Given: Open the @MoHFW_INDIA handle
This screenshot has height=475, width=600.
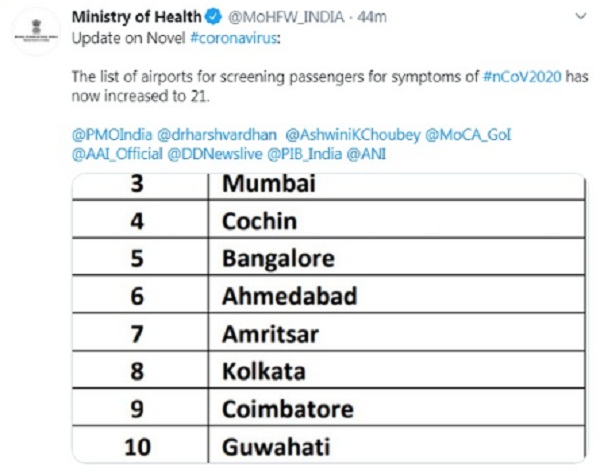Looking at the screenshot, I should click(286, 17).
